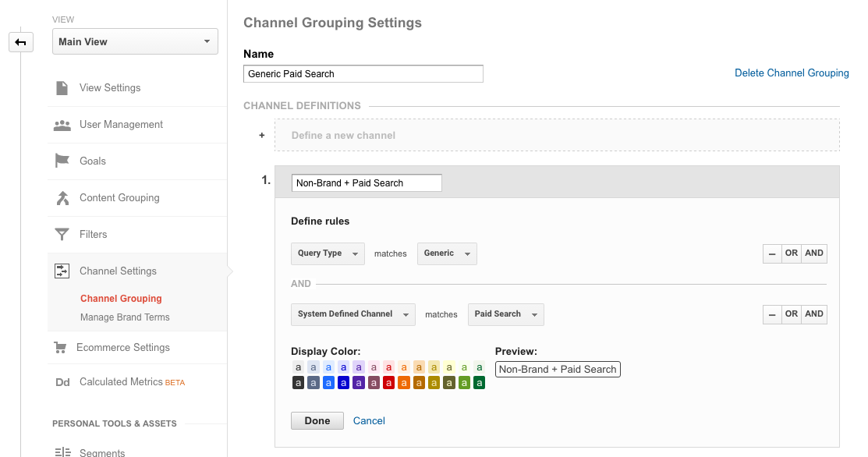The height and width of the screenshot is (457, 868).
Task: Click the Delete Channel Grouping link
Action: [x=792, y=73]
